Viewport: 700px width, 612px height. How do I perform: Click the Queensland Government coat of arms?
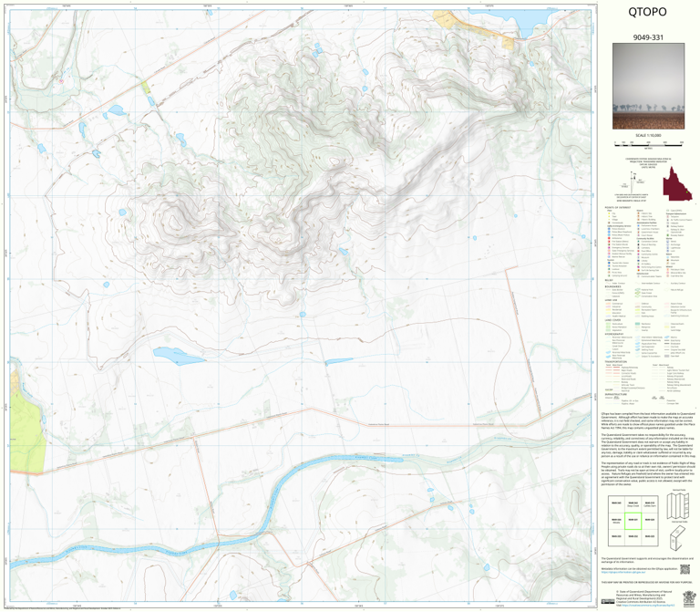[689, 597]
